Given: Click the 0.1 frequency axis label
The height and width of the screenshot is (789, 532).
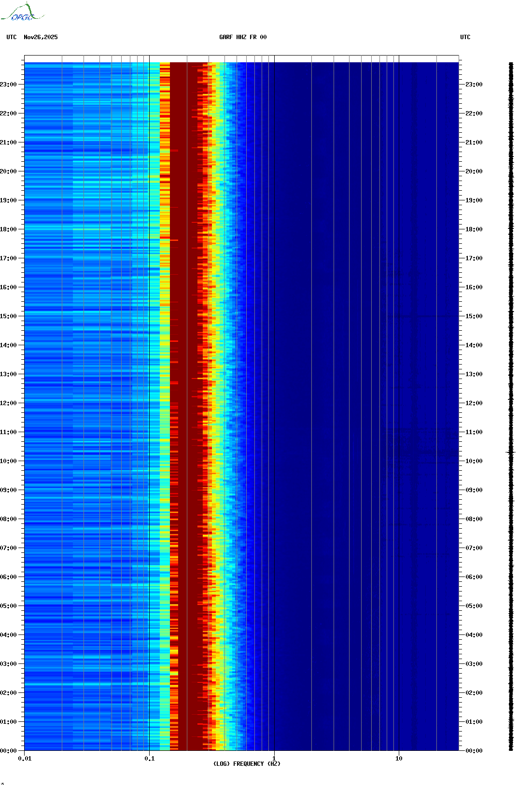Looking at the screenshot, I should pyautogui.click(x=149, y=759).
